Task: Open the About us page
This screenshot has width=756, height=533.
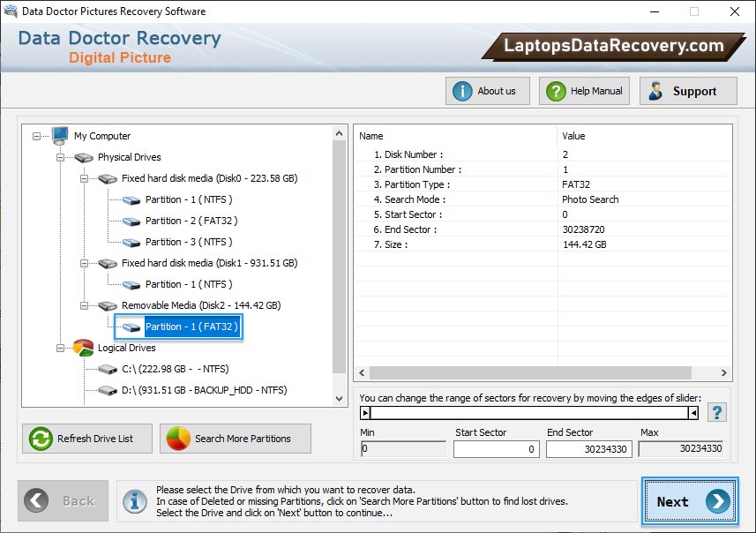Action: 488,91
